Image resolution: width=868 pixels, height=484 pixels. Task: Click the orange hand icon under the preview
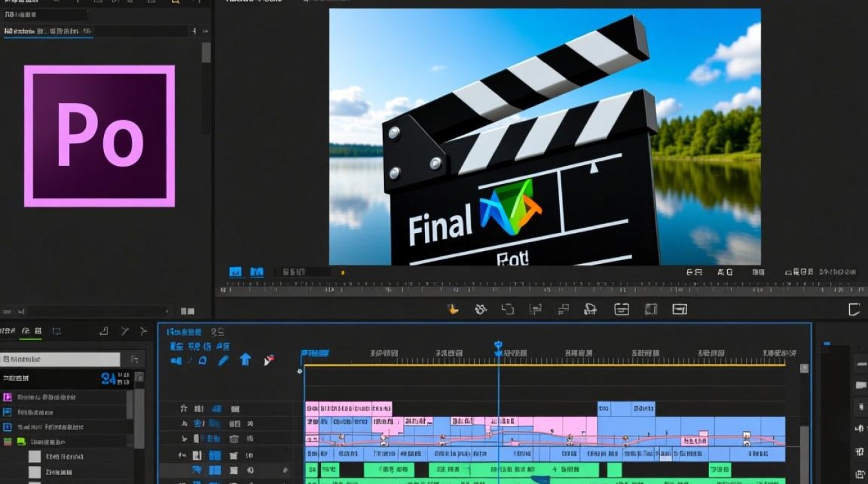click(453, 309)
